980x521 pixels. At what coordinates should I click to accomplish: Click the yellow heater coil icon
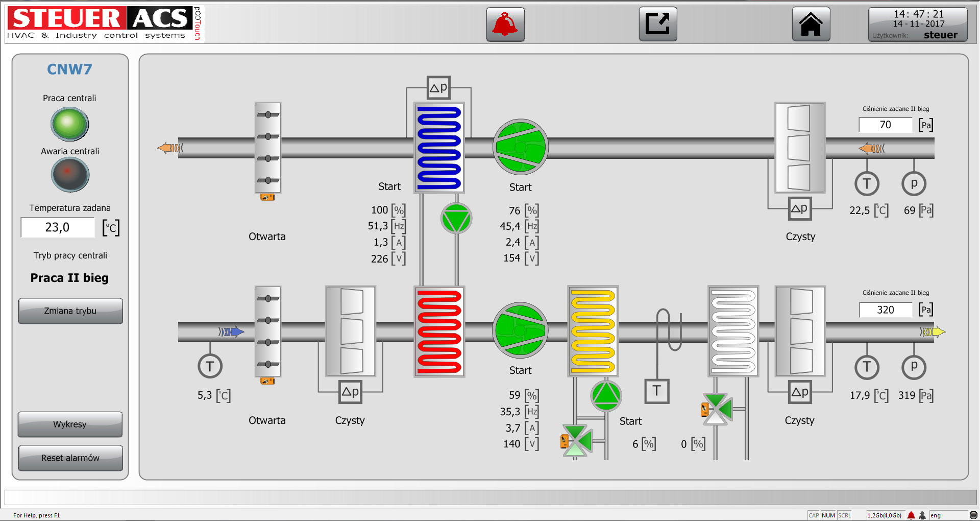[x=593, y=331]
